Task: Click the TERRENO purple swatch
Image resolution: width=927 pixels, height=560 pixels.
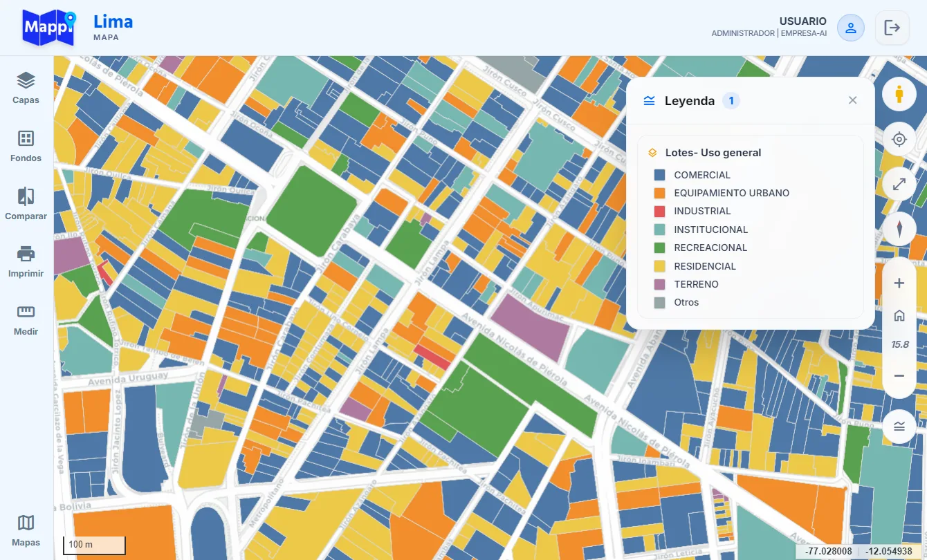Action: [659, 284]
